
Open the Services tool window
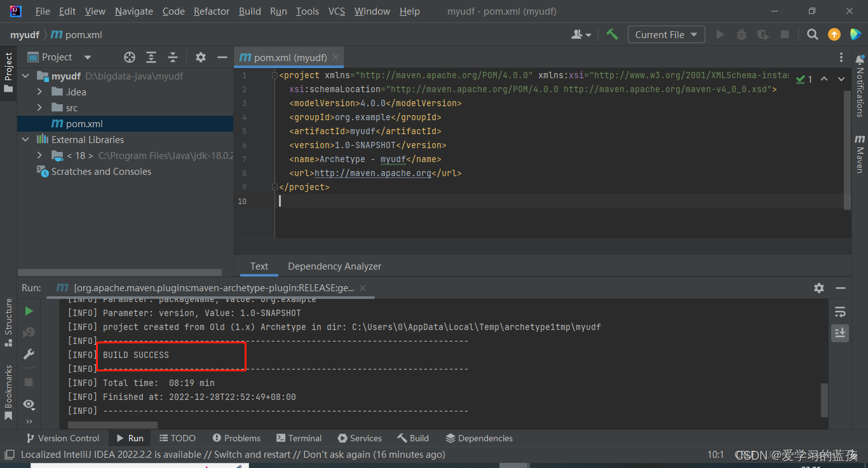click(x=360, y=438)
